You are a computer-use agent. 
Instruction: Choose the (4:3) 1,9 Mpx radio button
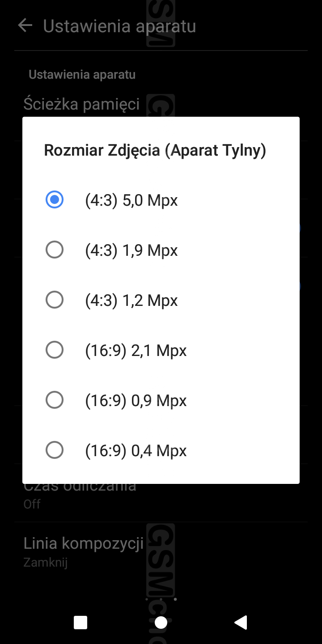click(55, 250)
